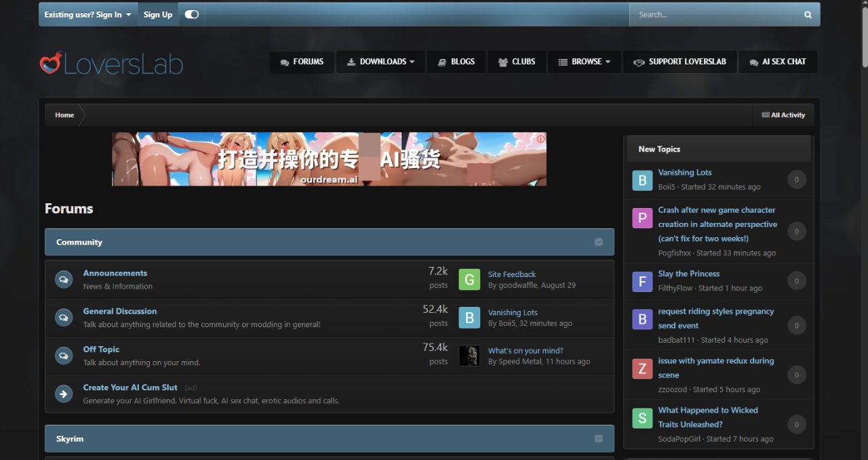Click the goodwaffle author name
868x460 pixels.
518,285
